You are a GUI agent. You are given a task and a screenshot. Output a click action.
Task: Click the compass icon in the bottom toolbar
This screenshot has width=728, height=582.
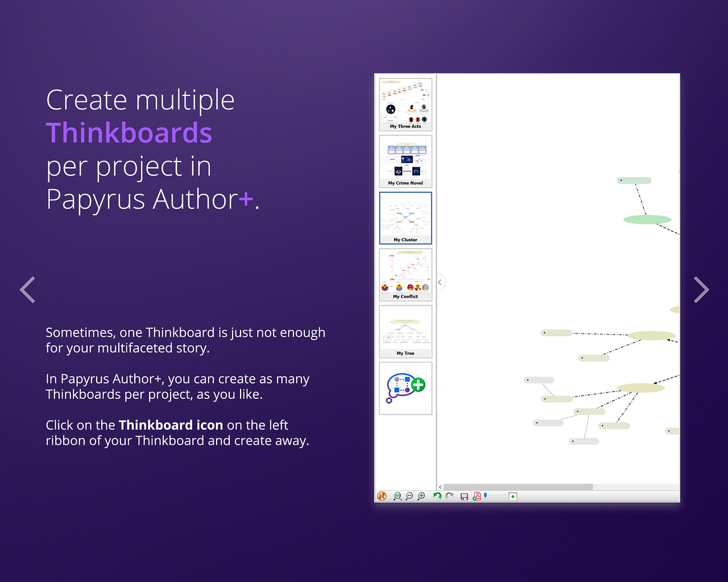point(382,496)
